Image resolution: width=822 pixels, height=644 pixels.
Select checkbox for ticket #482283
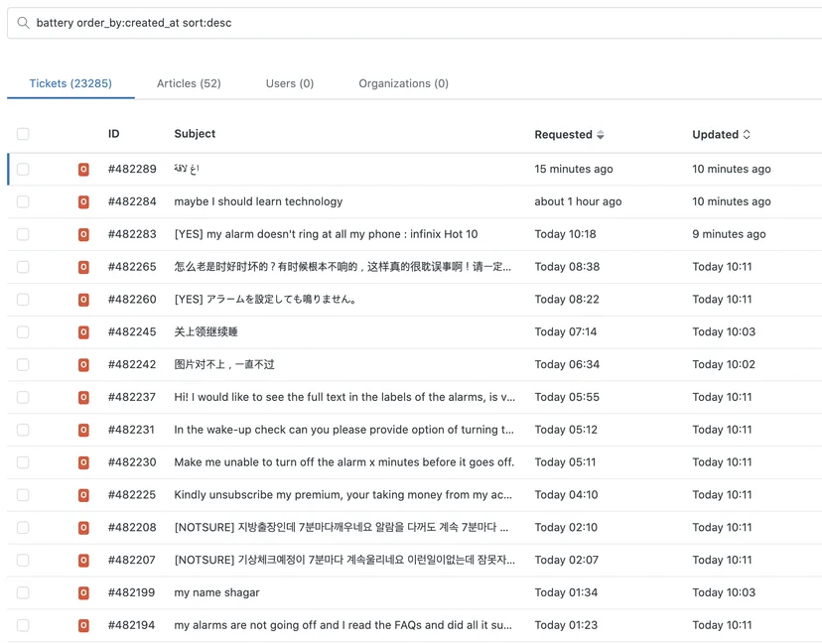tap(23, 234)
